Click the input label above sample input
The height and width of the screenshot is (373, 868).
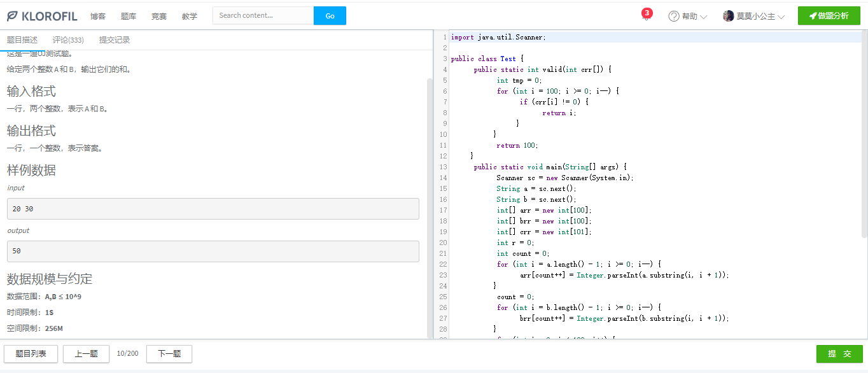(x=16, y=188)
